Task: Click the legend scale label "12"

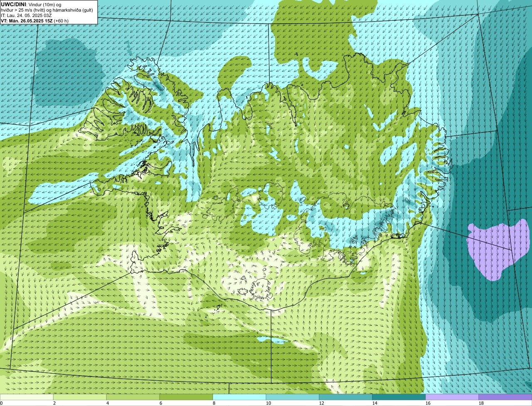Action: click(x=322, y=403)
